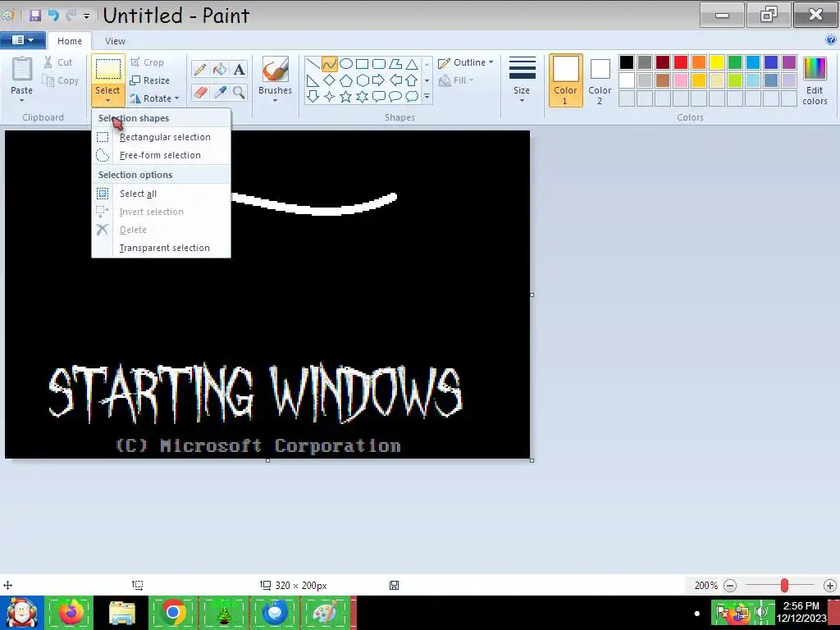840x630 pixels.
Task: Open Firefox from the taskbar
Action: pos(71,613)
